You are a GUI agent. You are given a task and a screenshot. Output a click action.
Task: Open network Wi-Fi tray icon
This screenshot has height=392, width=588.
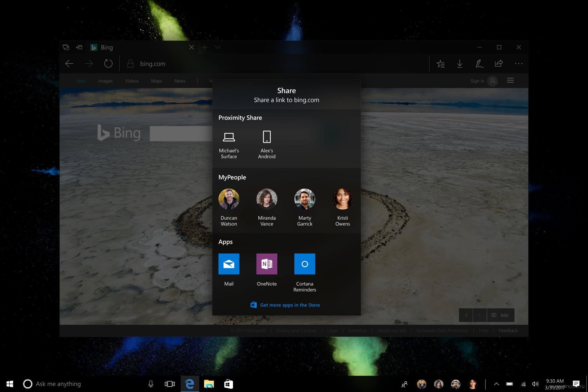click(523, 384)
